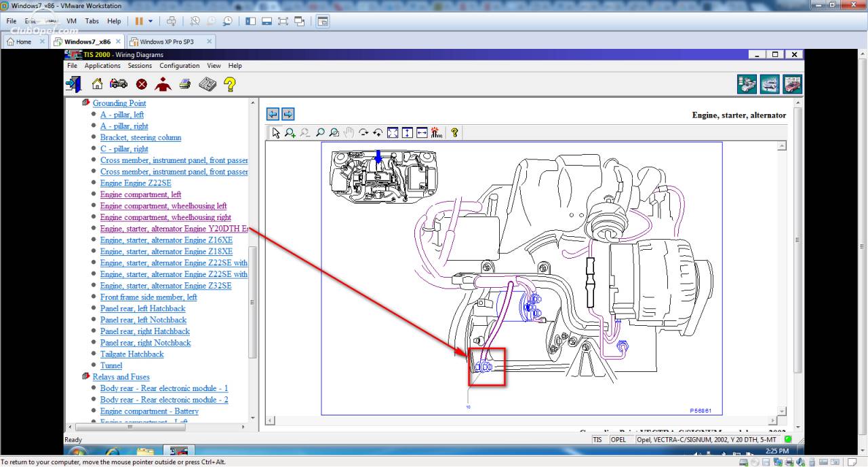The height and width of the screenshot is (467, 868).
Task: Click the diagram viewer settings icon
Action: click(x=436, y=133)
